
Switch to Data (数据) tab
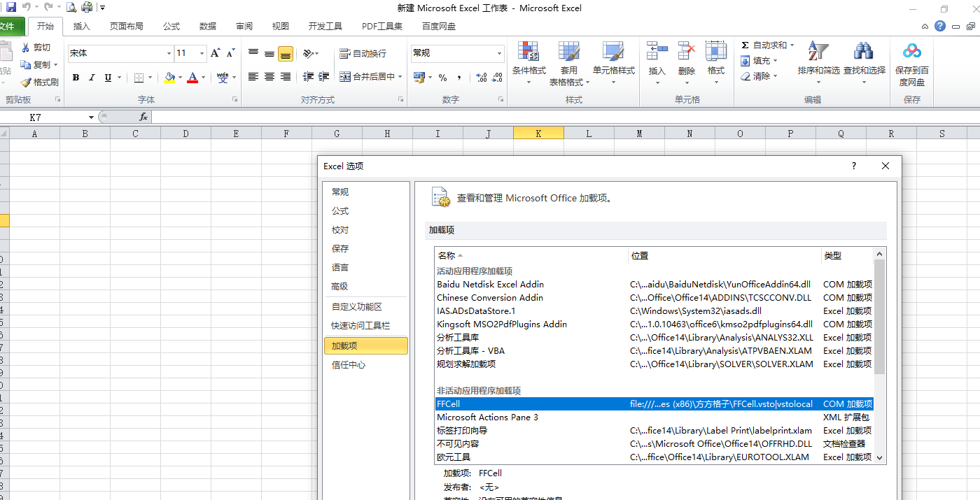tap(208, 27)
